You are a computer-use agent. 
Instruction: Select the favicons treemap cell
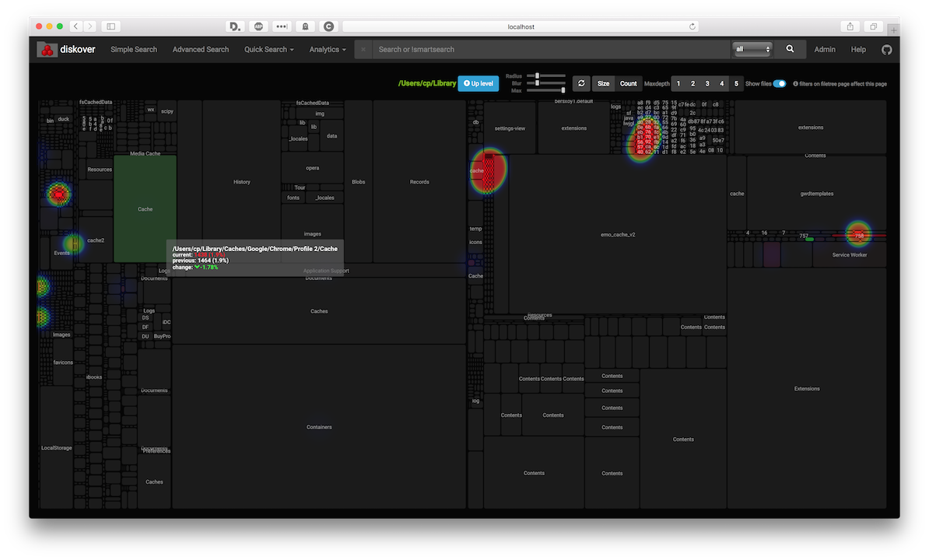coord(63,362)
